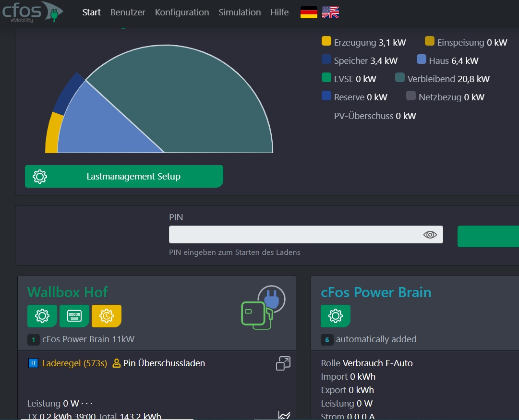
Task: Click the Export 0 kWh value
Action: click(361, 390)
